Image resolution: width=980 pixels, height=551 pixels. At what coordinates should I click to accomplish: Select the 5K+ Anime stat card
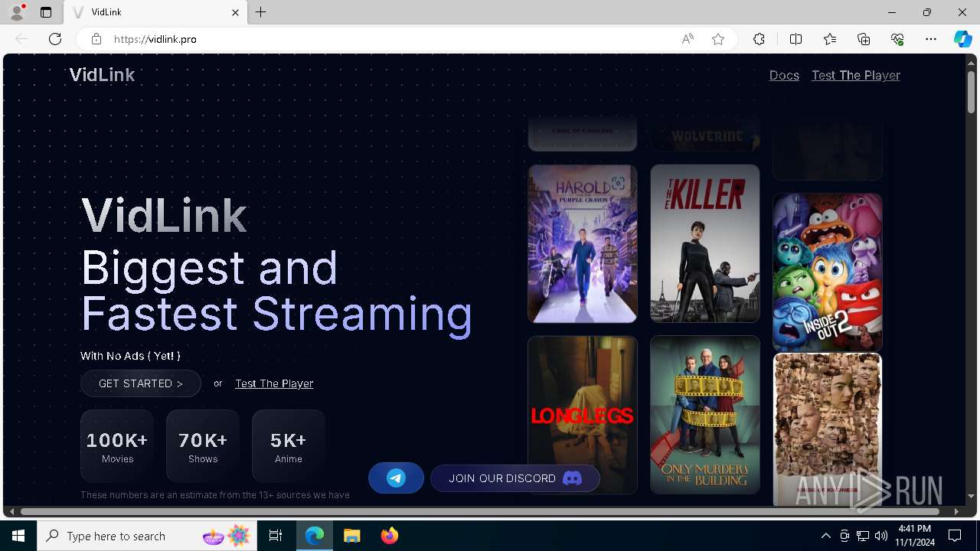point(289,446)
